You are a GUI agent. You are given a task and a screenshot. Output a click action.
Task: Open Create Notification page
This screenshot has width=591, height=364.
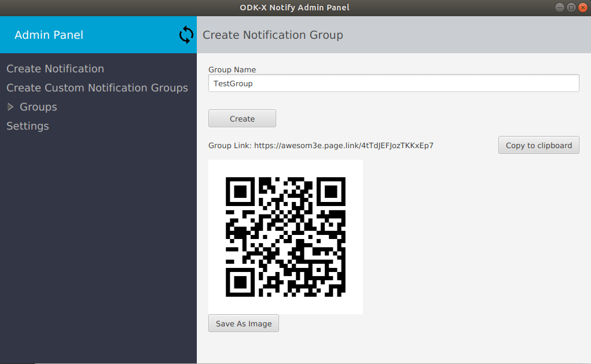click(55, 69)
